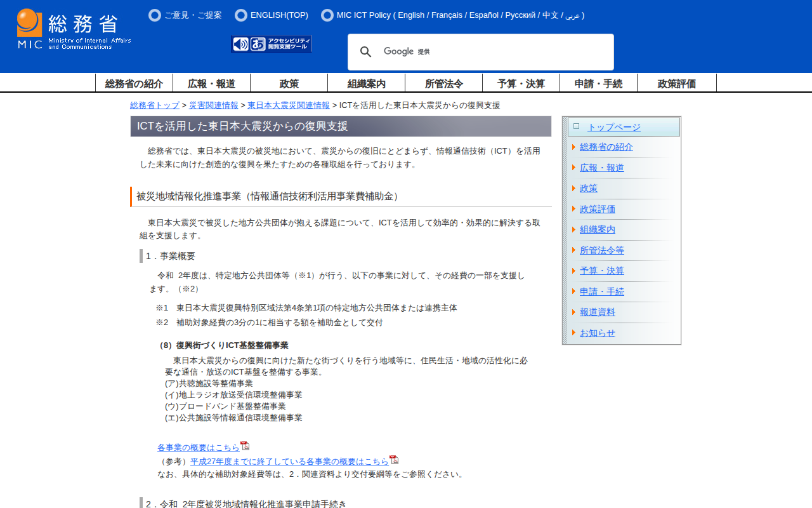Select 総務省の紹介 in the top navigation
The height and width of the screenshot is (508, 812).
click(x=134, y=83)
